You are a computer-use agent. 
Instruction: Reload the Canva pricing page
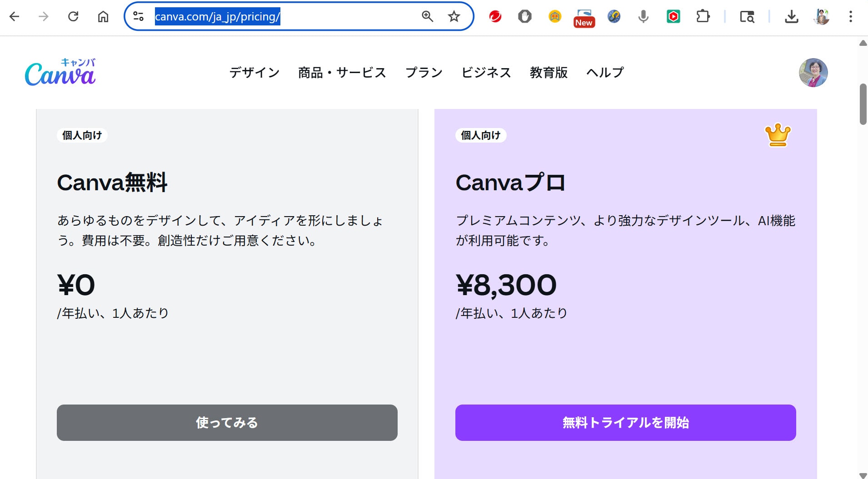(73, 17)
